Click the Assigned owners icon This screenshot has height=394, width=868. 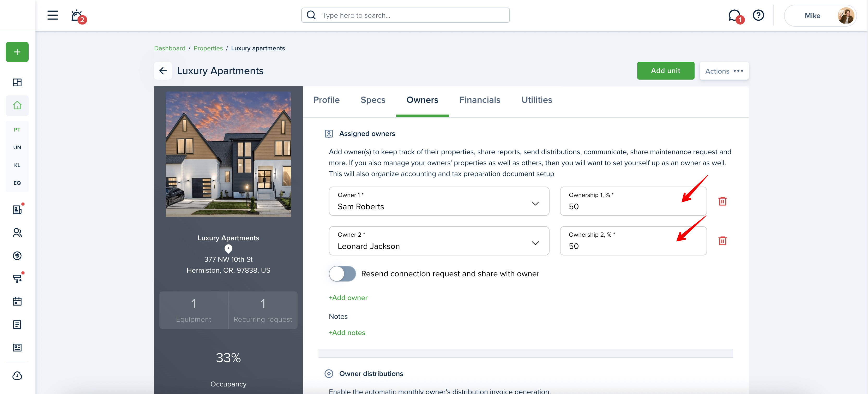(329, 134)
